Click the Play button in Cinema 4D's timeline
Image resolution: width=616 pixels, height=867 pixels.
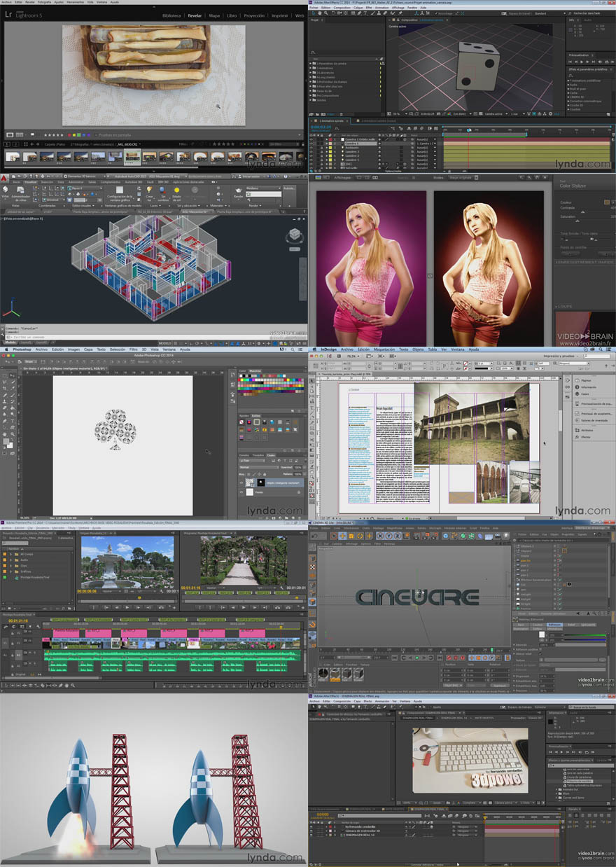pyautogui.click(x=417, y=658)
